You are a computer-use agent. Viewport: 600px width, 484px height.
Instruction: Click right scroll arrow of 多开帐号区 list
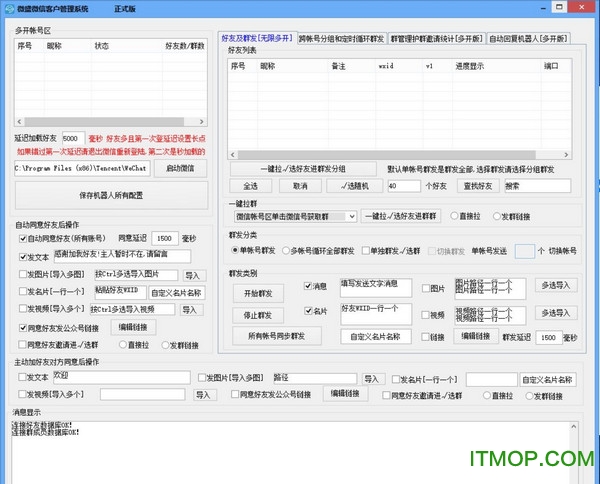(202, 122)
